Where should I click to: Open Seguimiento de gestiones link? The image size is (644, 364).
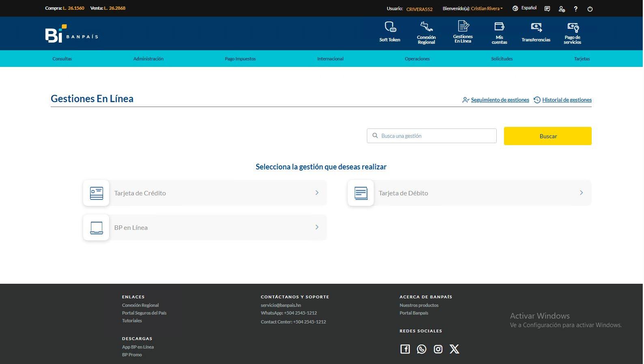tap(500, 100)
